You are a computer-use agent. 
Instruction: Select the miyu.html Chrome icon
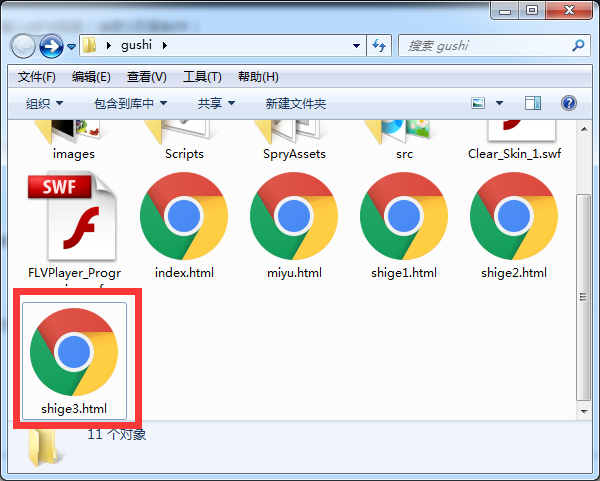[x=294, y=216]
